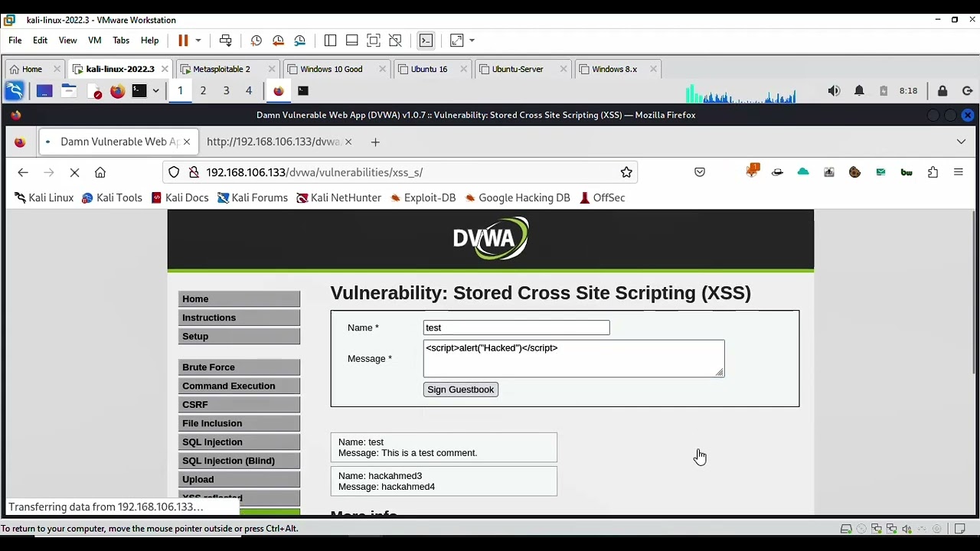
Task: Open the list all tabs chevron
Action: pyautogui.click(x=961, y=142)
